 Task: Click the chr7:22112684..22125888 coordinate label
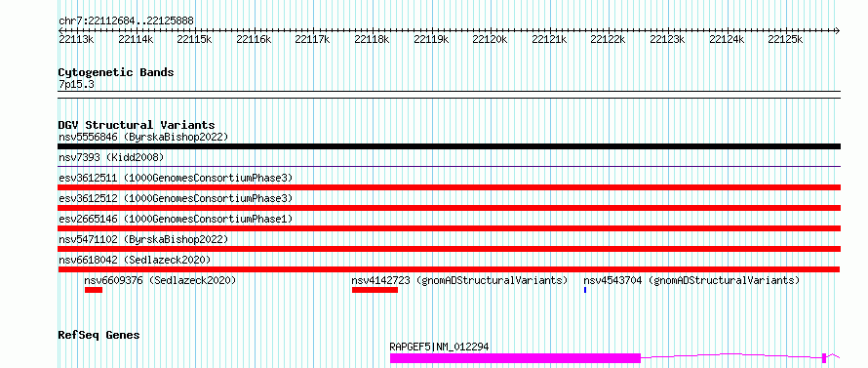[x=126, y=21]
